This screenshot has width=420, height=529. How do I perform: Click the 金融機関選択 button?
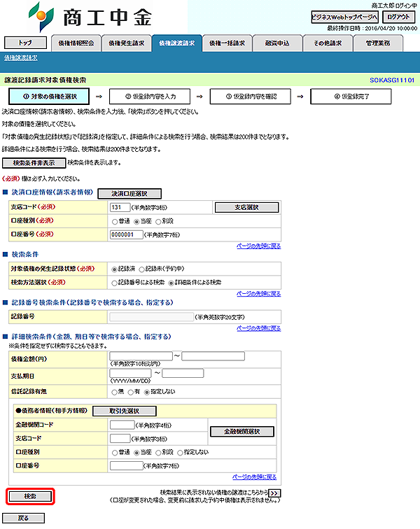pos(242,432)
